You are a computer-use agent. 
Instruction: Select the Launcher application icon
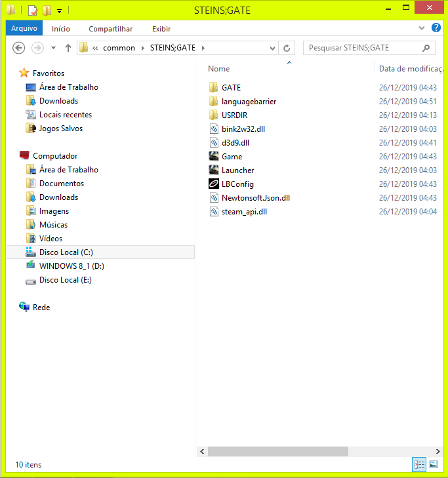click(x=214, y=170)
